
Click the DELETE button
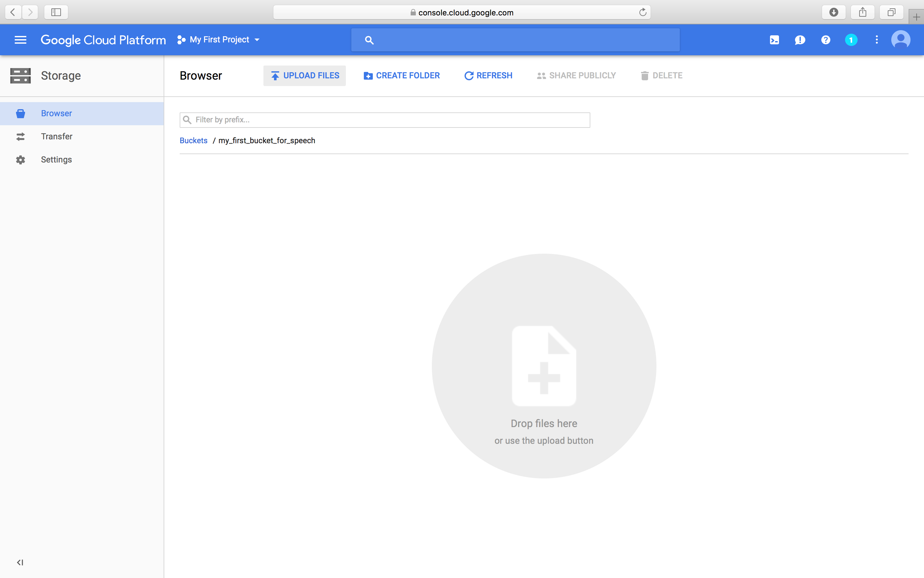(x=661, y=76)
